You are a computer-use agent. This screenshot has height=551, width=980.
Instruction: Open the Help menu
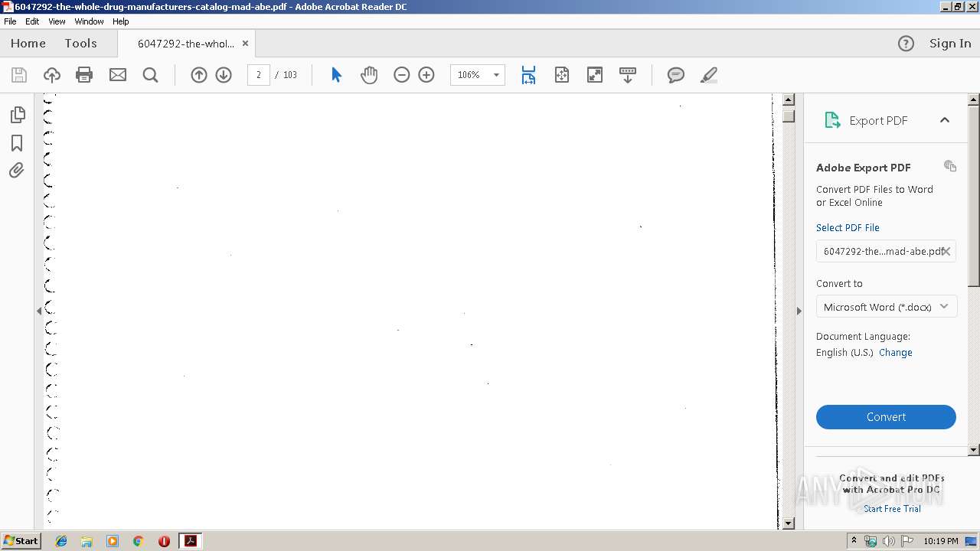click(121, 21)
